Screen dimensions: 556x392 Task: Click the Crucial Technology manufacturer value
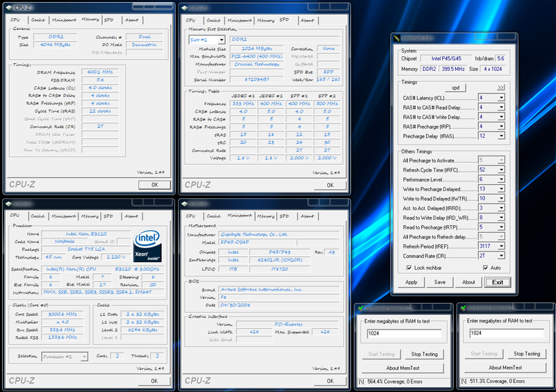click(x=256, y=64)
